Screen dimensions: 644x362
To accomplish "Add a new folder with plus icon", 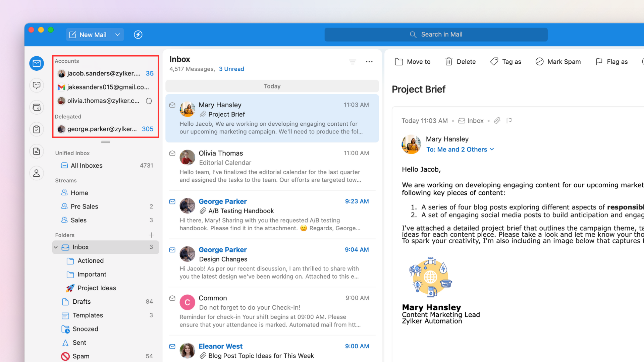I will tap(151, 235).
